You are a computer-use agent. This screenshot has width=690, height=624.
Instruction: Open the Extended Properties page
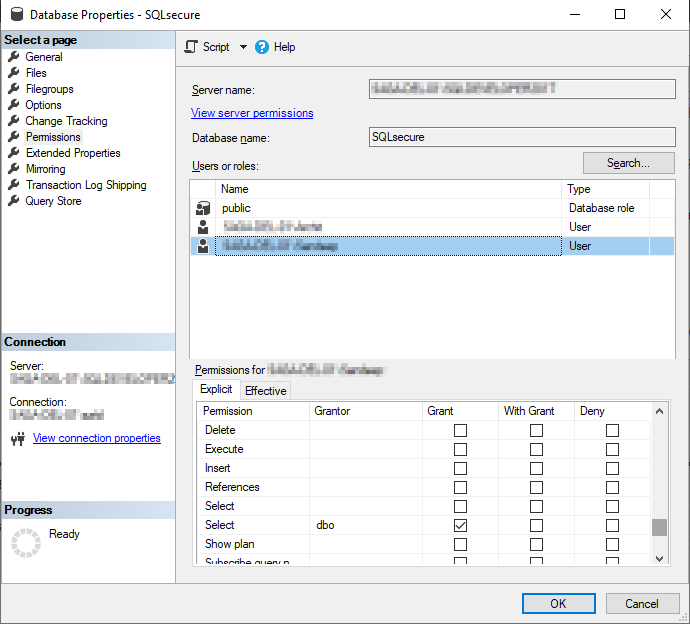(x=73, y=153)
